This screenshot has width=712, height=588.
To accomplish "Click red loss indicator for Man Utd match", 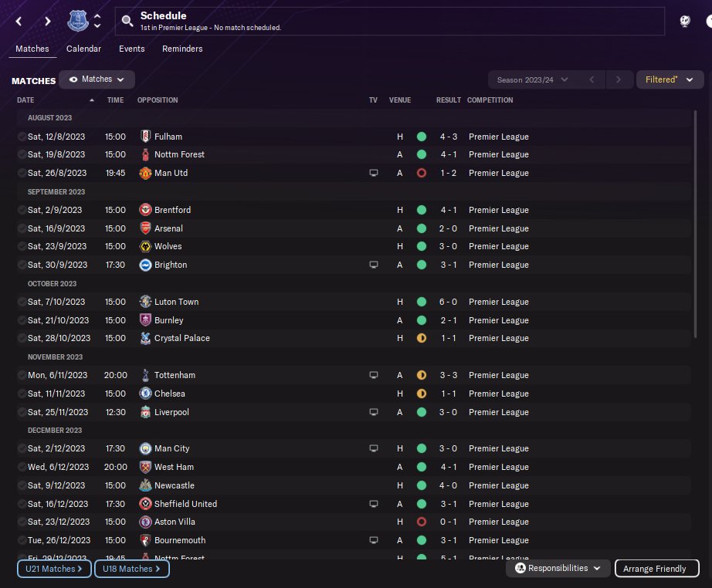I will point(422,173).
